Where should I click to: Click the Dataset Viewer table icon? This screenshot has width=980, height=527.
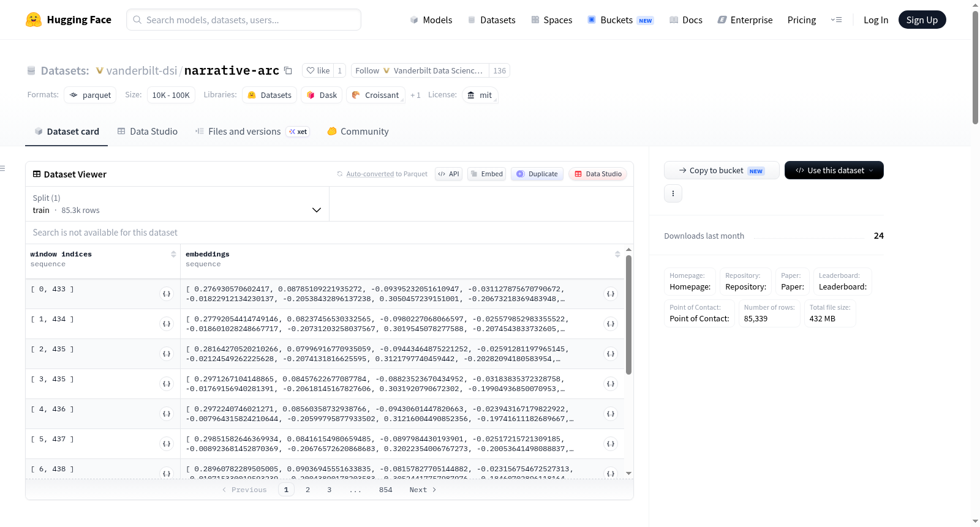(x=37, y=174)
